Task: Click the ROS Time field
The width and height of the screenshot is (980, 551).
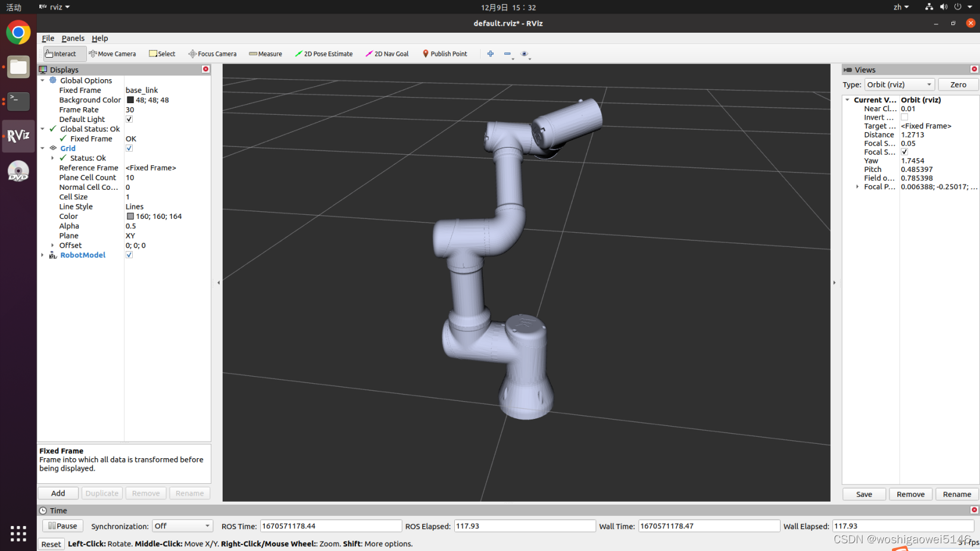Action: click(x=330, y=526)
